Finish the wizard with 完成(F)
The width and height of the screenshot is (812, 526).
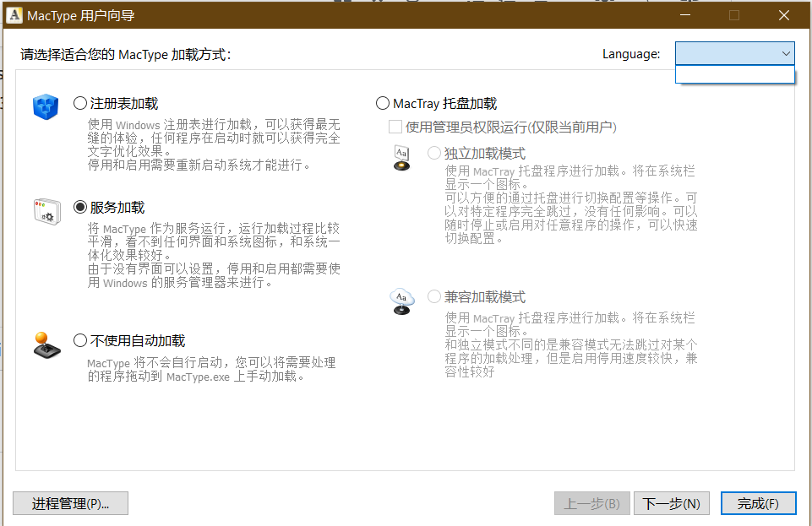tap(758, 503)
